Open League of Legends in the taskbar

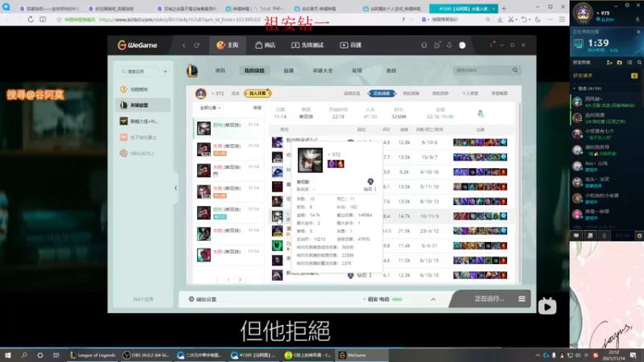coord(93,355)
